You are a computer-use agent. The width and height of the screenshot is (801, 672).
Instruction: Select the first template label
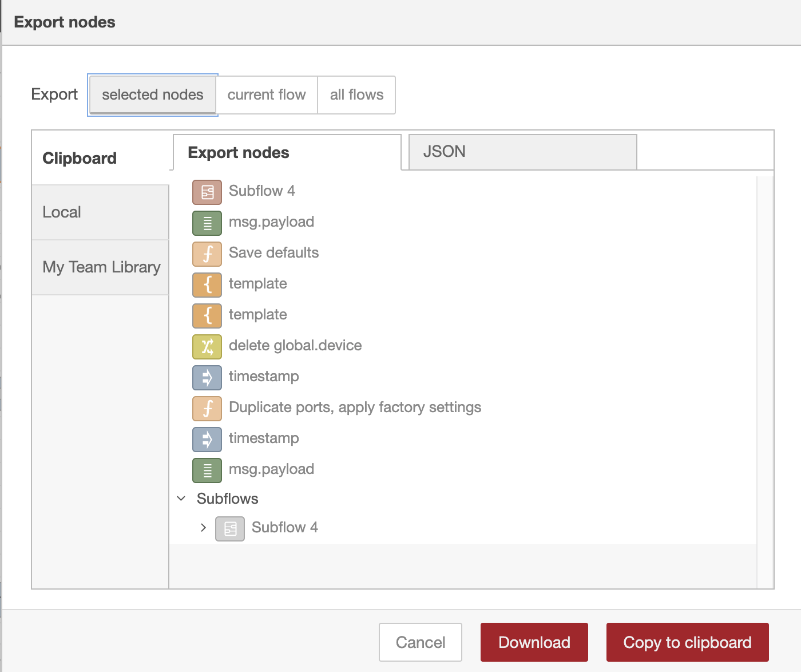click(x=257, y=284)
